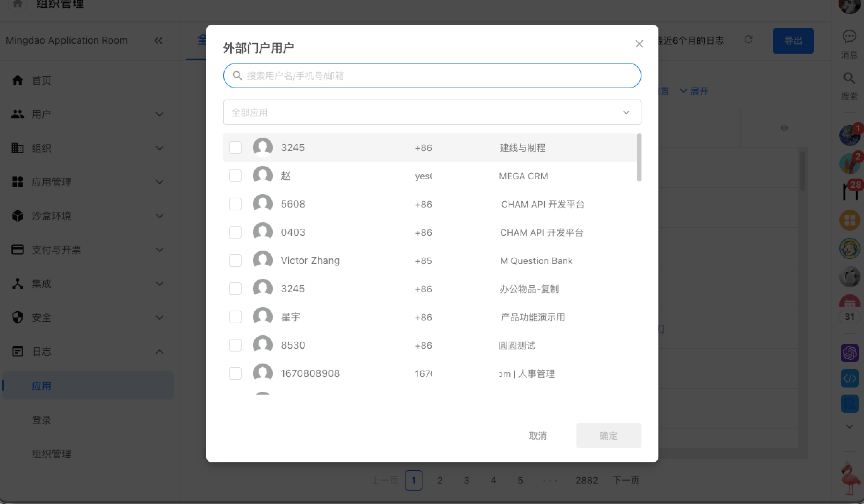The height and width of the screenshot is (504, 864).
Task: Select 组织管理 under 日志
Action: coord(52,454)
